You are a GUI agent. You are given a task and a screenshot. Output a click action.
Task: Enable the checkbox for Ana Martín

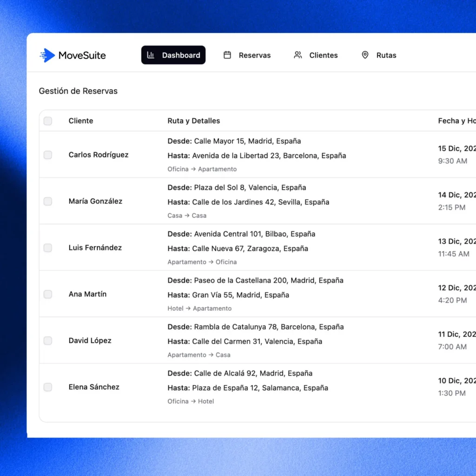click(48, 294)
